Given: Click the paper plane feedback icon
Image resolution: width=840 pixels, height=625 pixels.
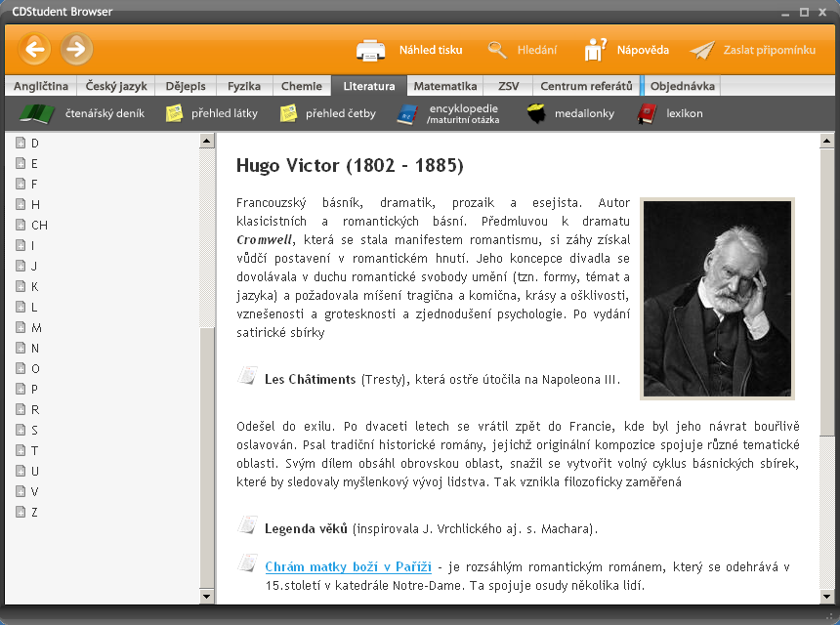Looking at the screenshot, I should coord(702,51).
